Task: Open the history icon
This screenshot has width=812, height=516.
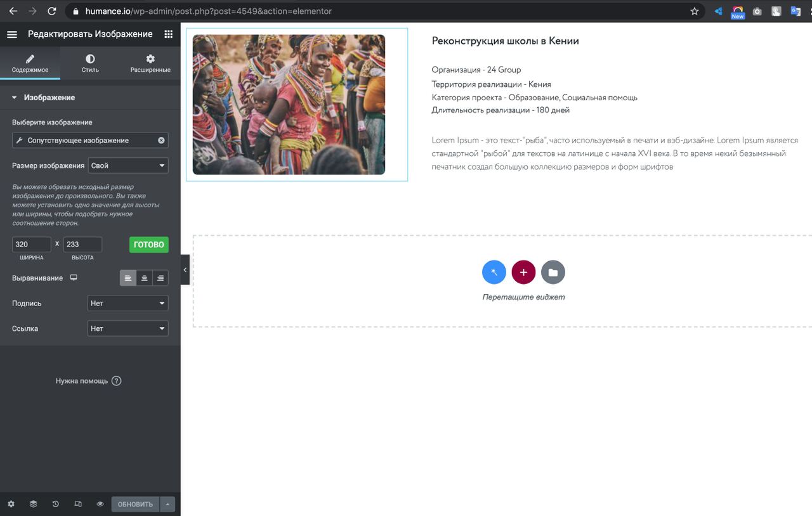Action: coord(56,504)
